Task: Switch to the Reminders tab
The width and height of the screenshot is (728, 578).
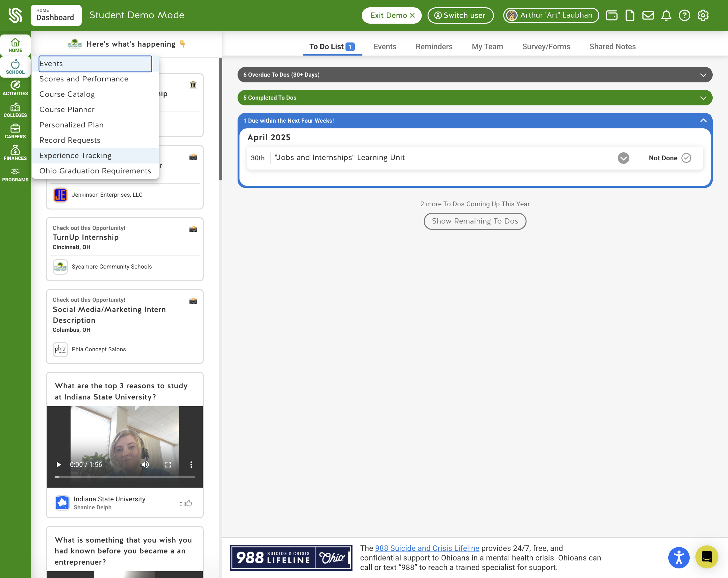Action: coord(434,47)
